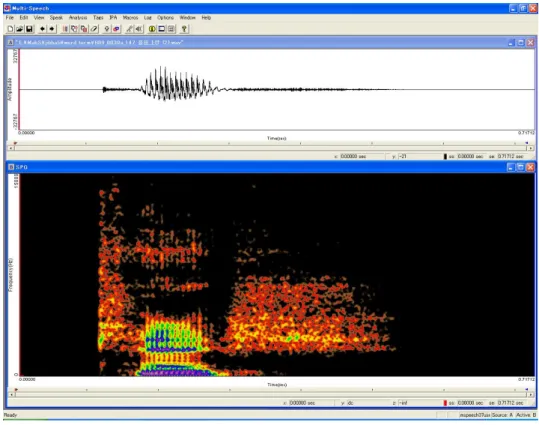The width and height of the screenshot is (539, 425).
Task: Click the blue window display toolbar icon
Action: click(x=162, y=29)
